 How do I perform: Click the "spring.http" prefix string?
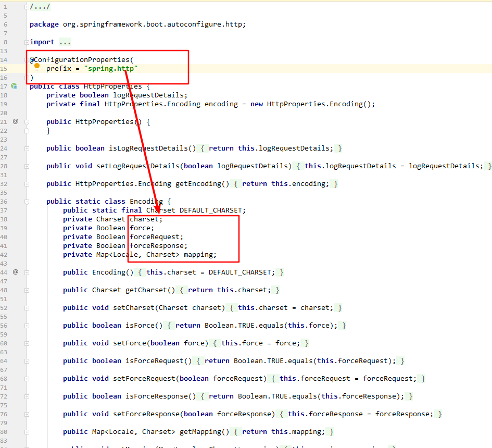coord(111,68)
